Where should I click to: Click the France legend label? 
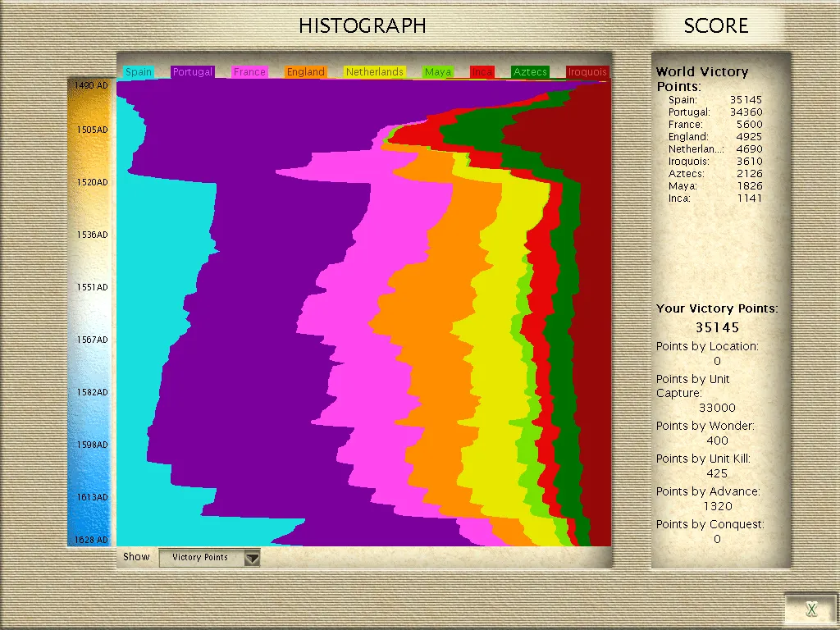[x=249, y=72]
